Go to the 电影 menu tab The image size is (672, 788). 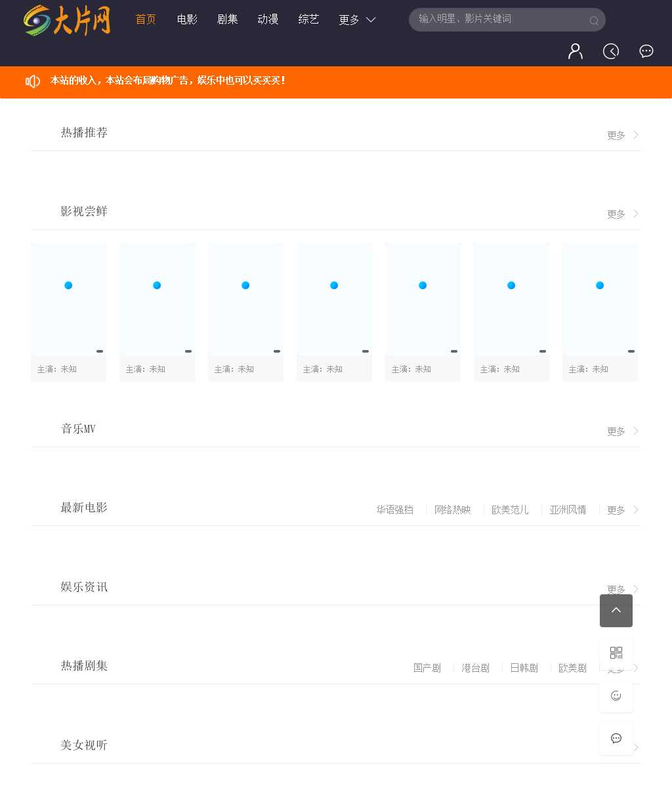[x=187, y=20]
